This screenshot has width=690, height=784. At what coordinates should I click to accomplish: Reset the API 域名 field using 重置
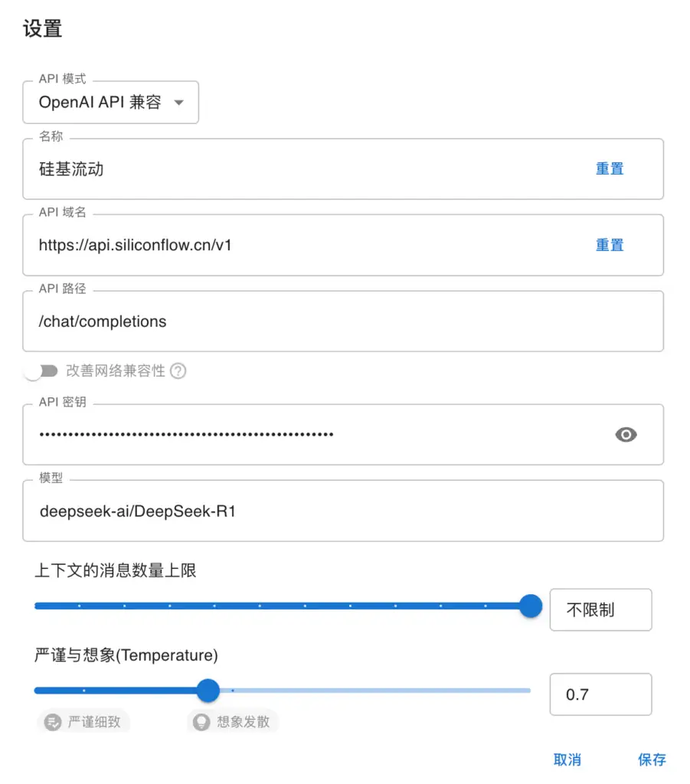[x=610, y=244]
